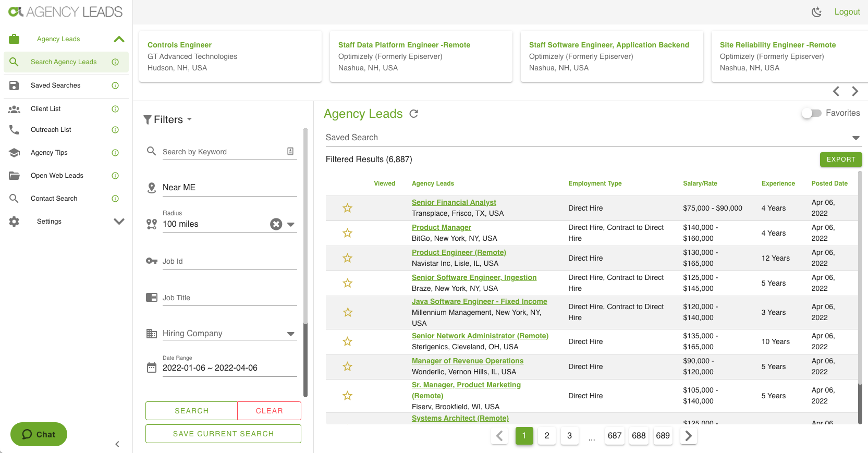Open info icon for Search Agency Leads
Image resolution: width=868 pixels, height=453 pixels.
pos(115,62)
